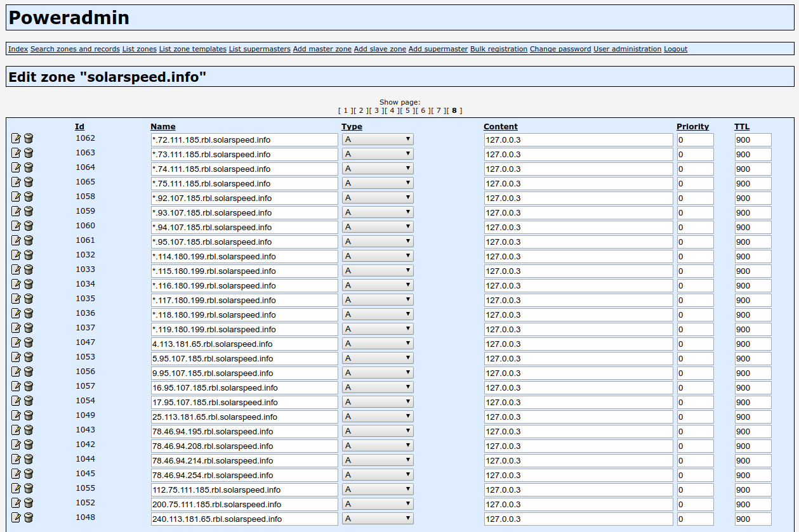Click TTL field for record 1065

pyautogui.click(x=753, y=183)
